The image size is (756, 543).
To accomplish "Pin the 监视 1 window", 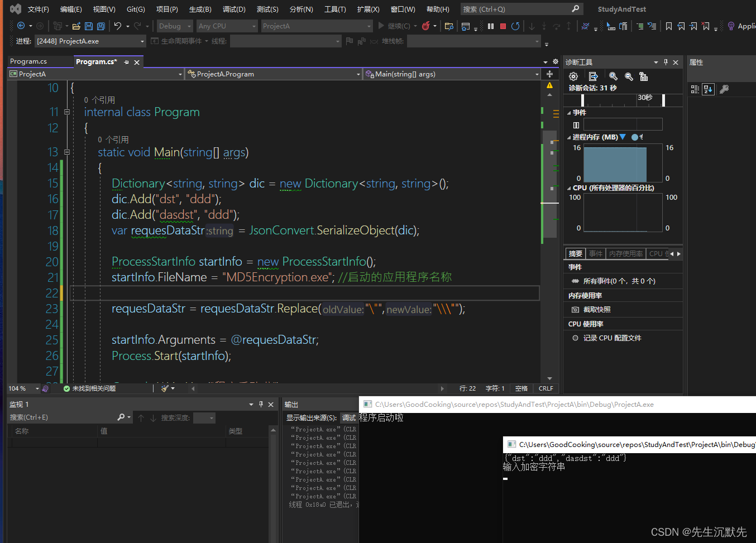I will click(x=262, y=404).
